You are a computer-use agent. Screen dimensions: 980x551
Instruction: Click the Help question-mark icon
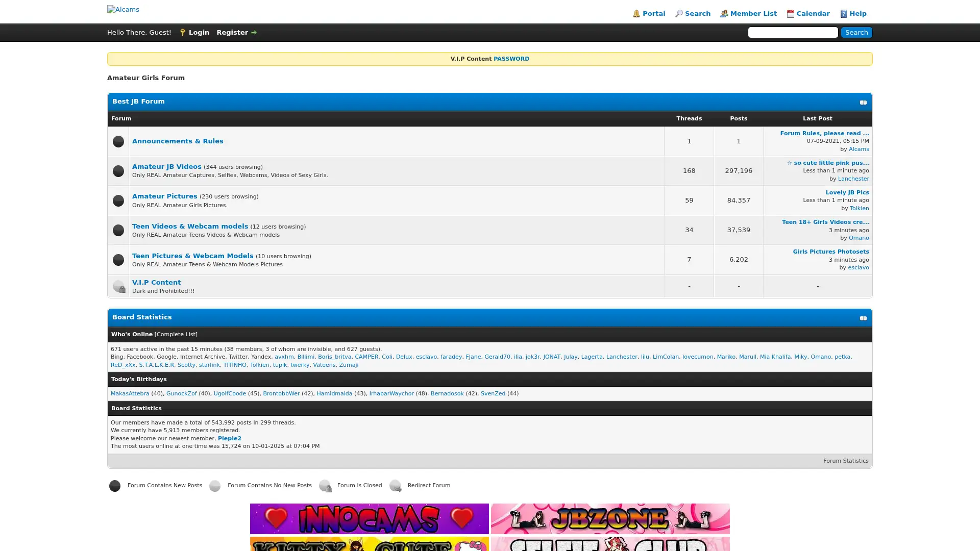pyautogui.click(x=843, y=13)
